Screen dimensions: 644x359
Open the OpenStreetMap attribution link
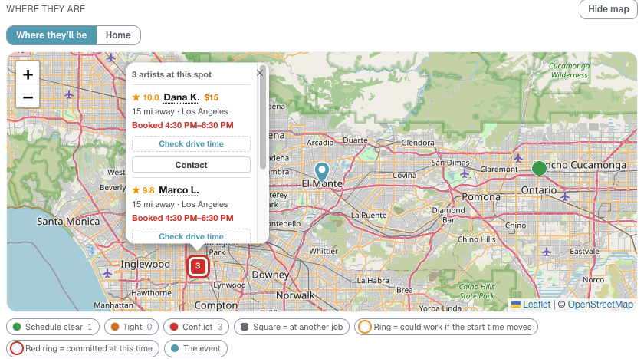600,305
